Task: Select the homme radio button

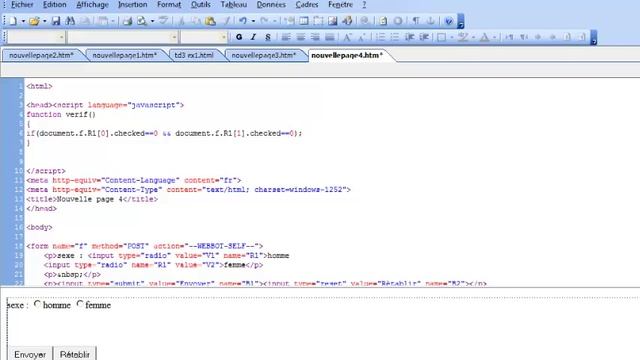Action: click(x=37, y=304)
